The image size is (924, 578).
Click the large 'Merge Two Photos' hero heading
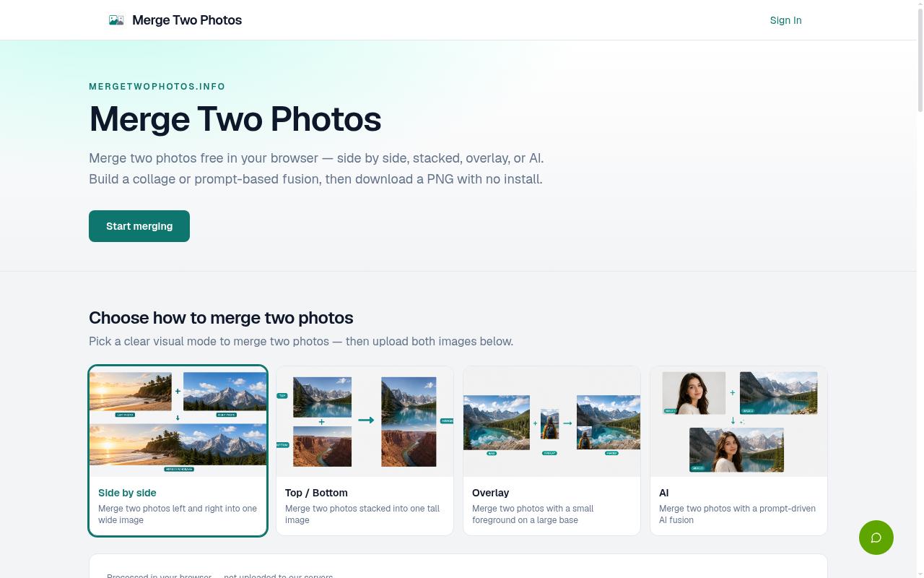(x=235, y=119)
